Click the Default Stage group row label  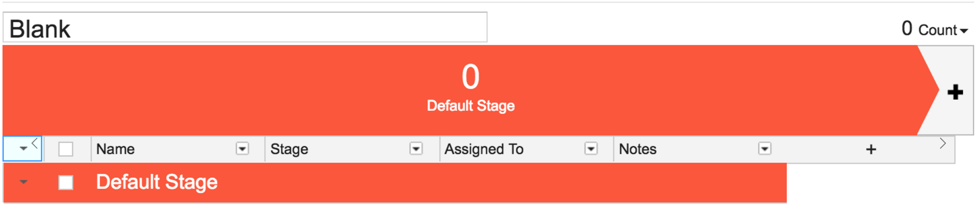pyautogui.click(x=157, y=182)
